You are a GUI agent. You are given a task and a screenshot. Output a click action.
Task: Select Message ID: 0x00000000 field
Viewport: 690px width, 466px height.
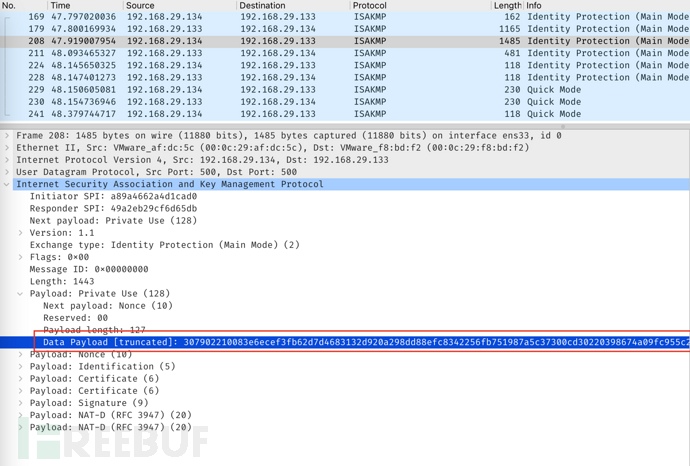[x=89, y=269]
